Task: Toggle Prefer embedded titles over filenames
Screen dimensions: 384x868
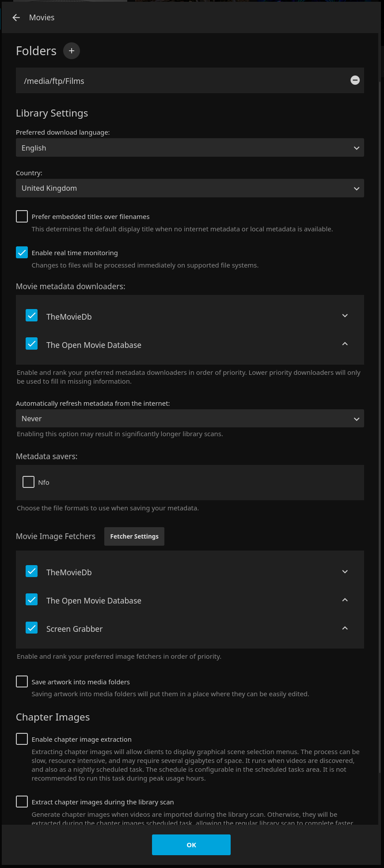Action: click(x=22, y=216)
